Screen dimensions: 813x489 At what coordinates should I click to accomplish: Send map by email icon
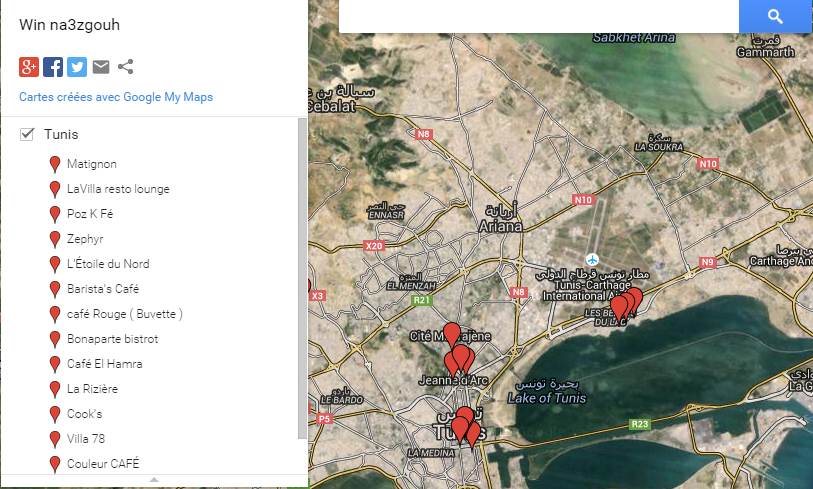pyautogui.click(x=101, y=66)
